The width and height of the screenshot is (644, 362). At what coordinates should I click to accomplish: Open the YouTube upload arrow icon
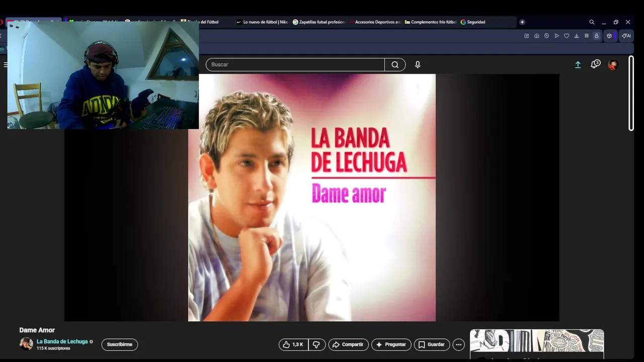click(578, 64)
